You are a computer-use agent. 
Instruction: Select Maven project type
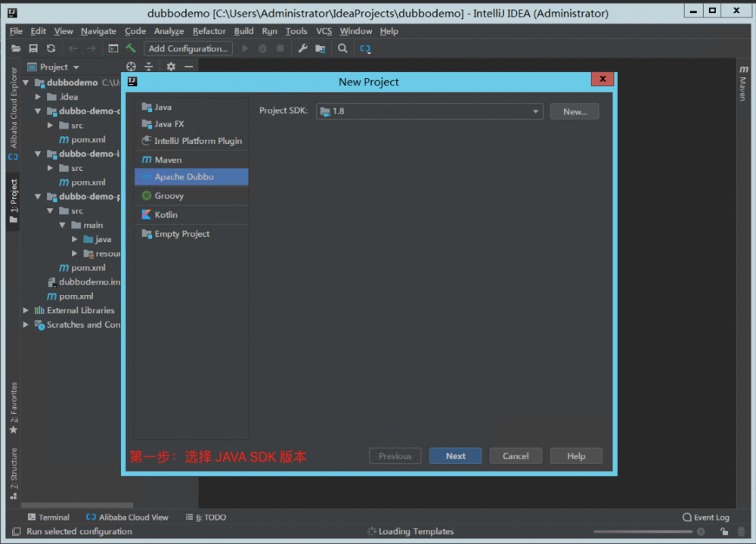click(x=191, y=160)
